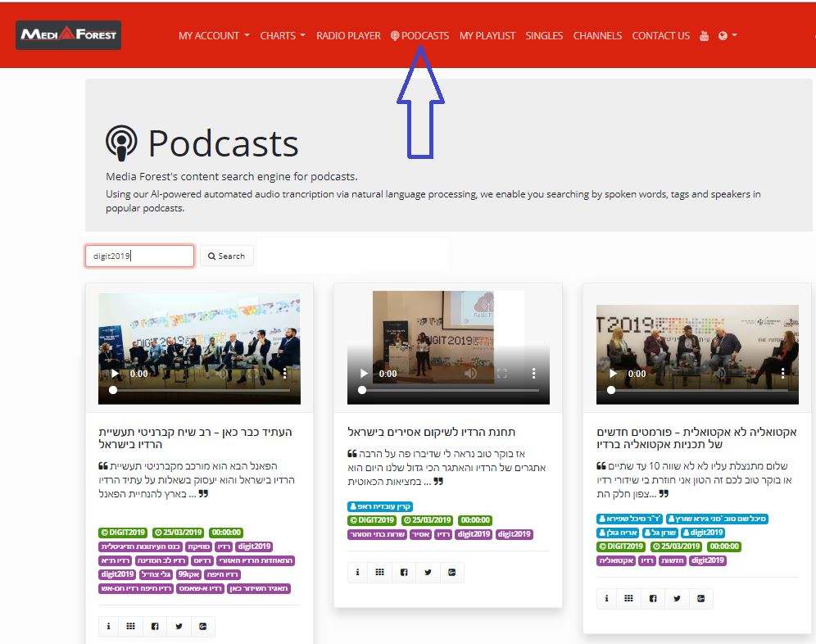Open more options on אקטואליה לא אקטואלית video
Screen dimensions: 816x644
pos(782,374)
